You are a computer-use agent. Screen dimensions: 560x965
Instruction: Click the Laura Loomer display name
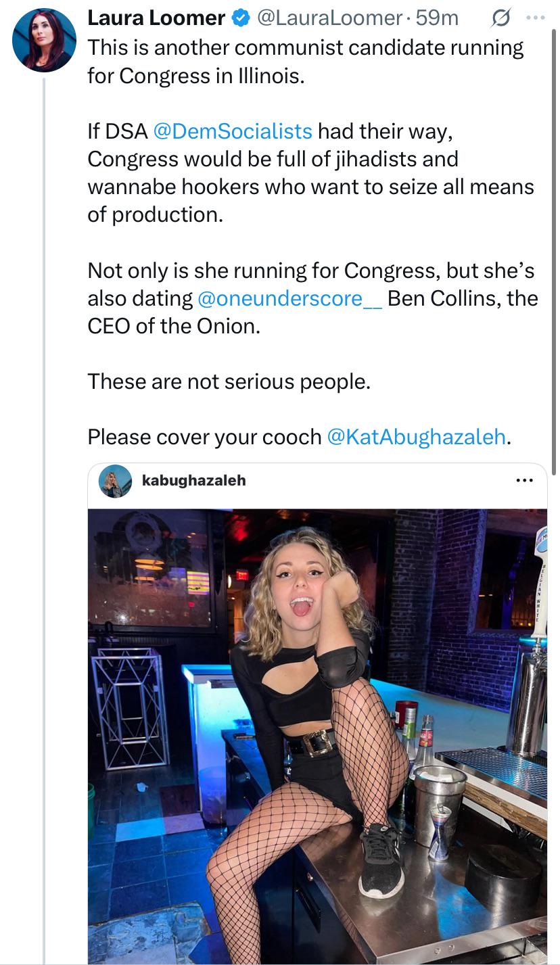pos(156,18)
